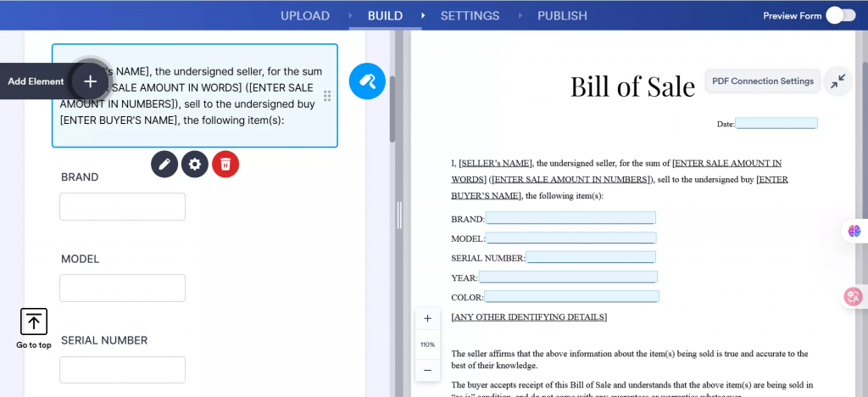This screenshot has height=397, width=868.
Task: Open the gear properties icon for paragraph
Action: coord(195,164)
